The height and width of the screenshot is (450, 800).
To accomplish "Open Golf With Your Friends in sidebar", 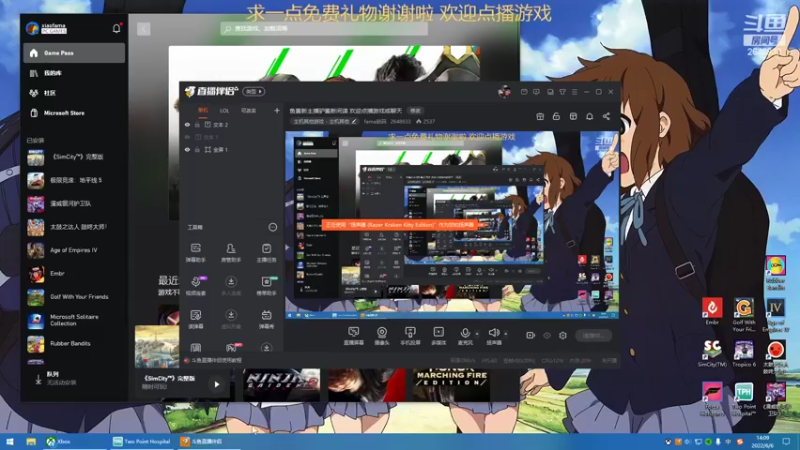I will (x=74, y=296).
